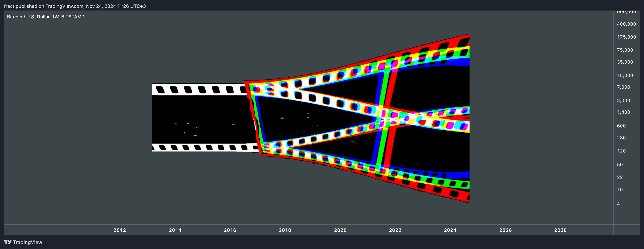Screen dimensions: 644x249
Task: Select the Bitcoin / U.S. Dollar chart title
Action: tap(46, 17)
